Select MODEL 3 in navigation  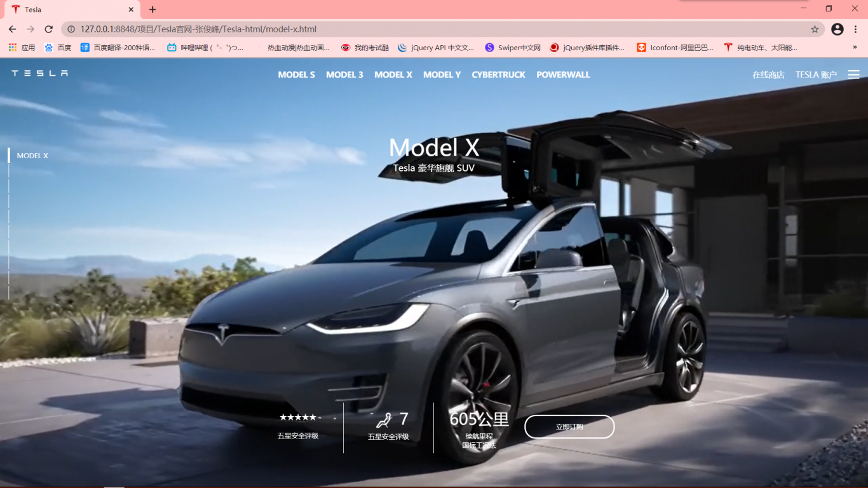click(345, 75)
